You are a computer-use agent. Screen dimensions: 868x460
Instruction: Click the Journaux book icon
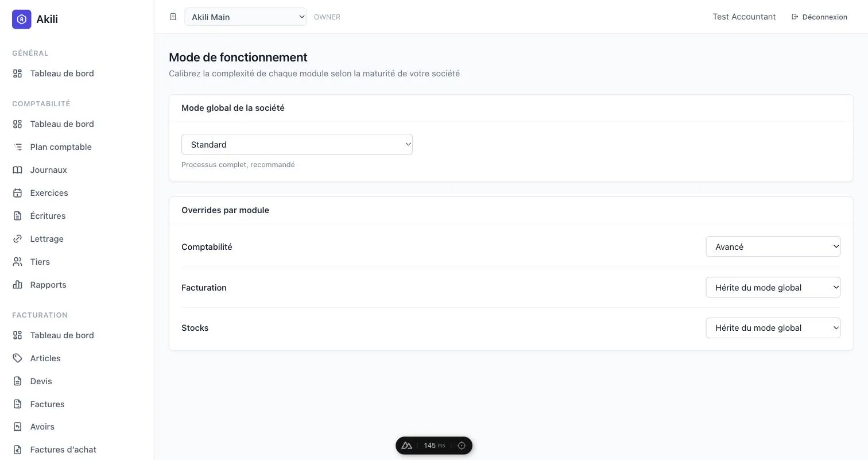(x=18, y=170)
